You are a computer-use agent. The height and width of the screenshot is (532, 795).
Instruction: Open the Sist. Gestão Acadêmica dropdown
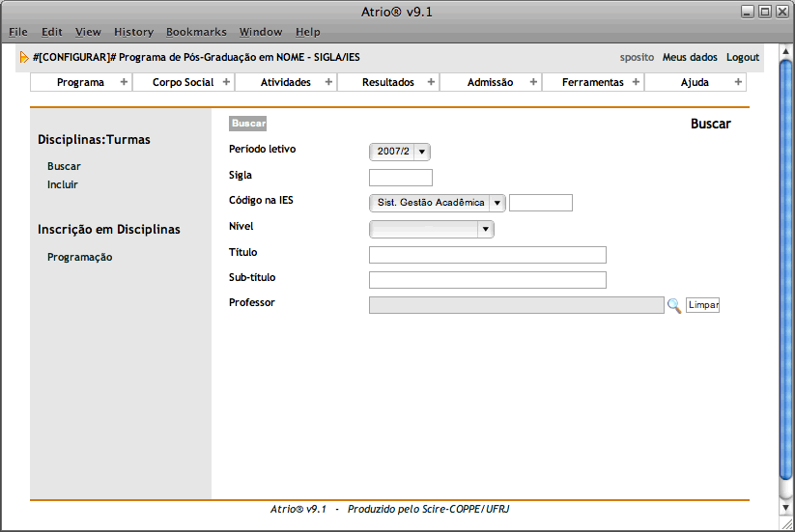tap(437, 203)
